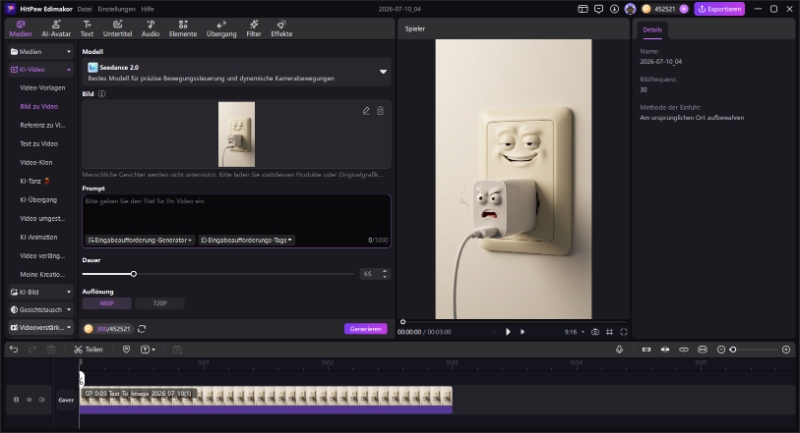Delete the uploaded Bild image
The image size is (800, 433).
380,111
